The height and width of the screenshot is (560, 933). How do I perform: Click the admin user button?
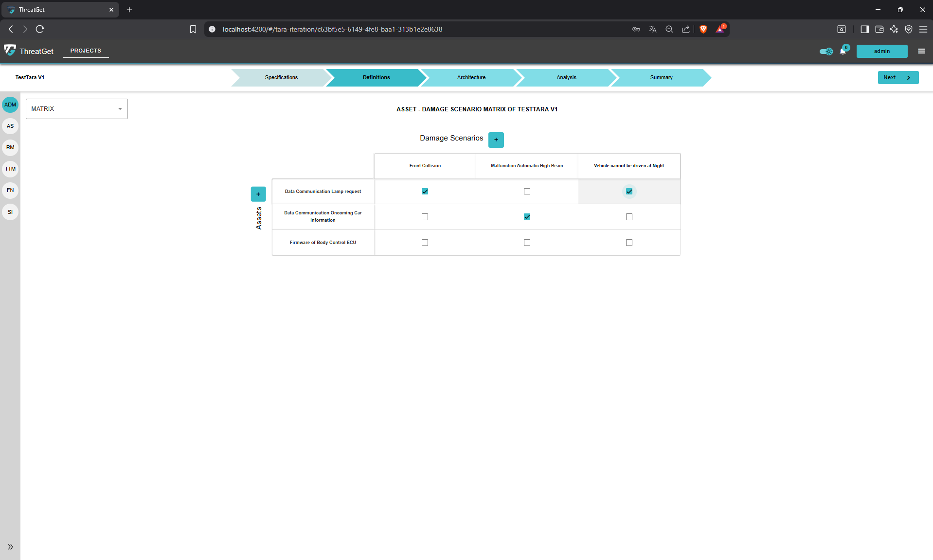click(x=881, y=51)
